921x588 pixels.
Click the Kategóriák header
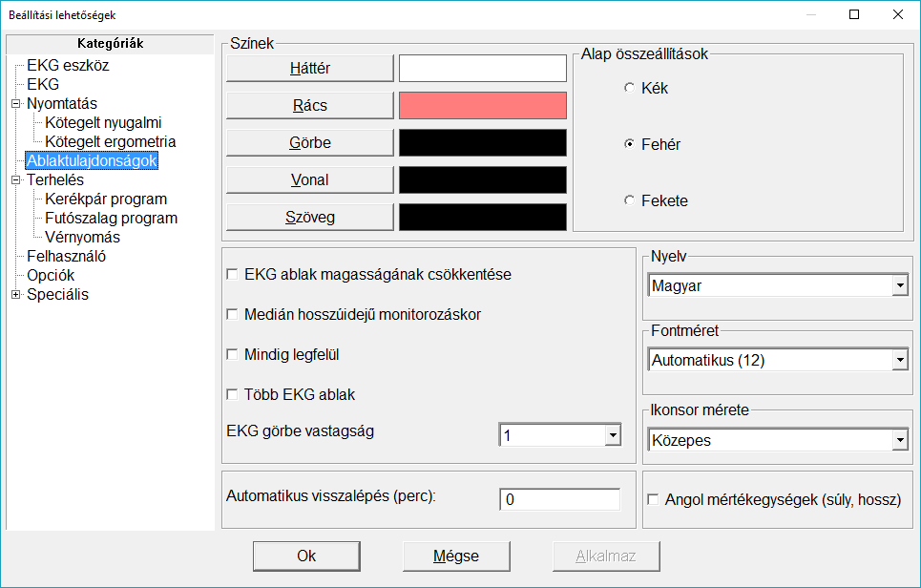point(111,44)
